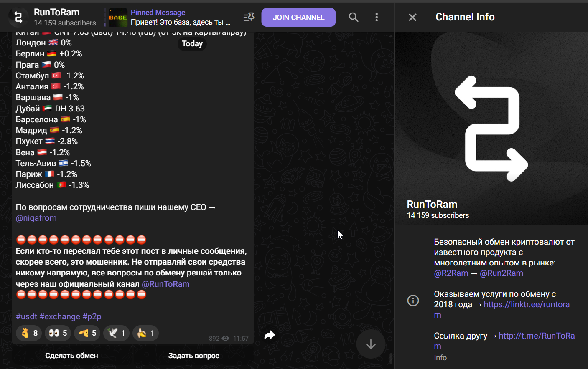Open the three-dot more options menu
The image size is (588, 369).
coord(377,17)
